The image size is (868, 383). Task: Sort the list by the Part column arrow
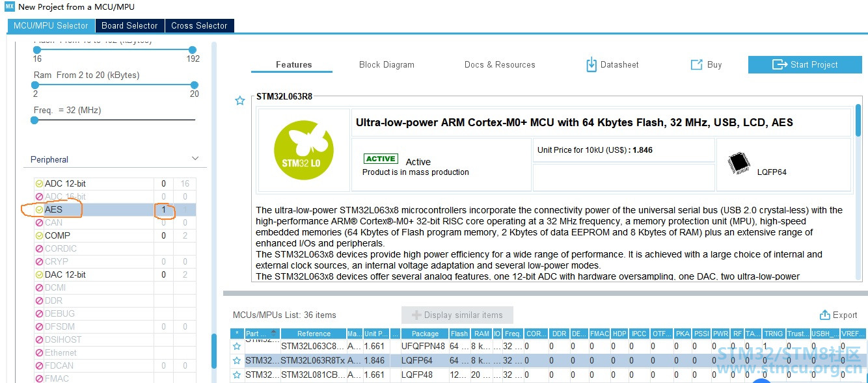(273, 332)
